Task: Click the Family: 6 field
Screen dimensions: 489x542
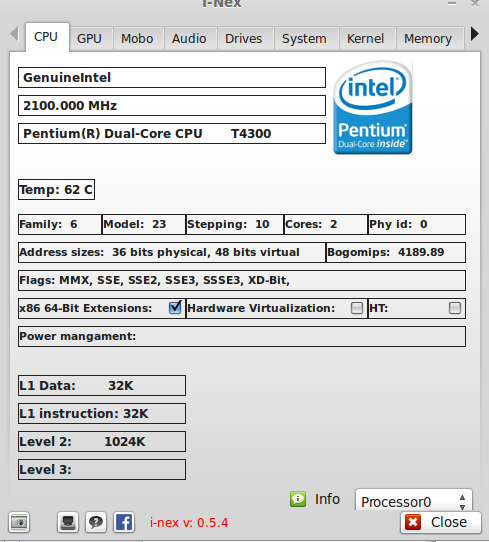Action: coord(60,224)
